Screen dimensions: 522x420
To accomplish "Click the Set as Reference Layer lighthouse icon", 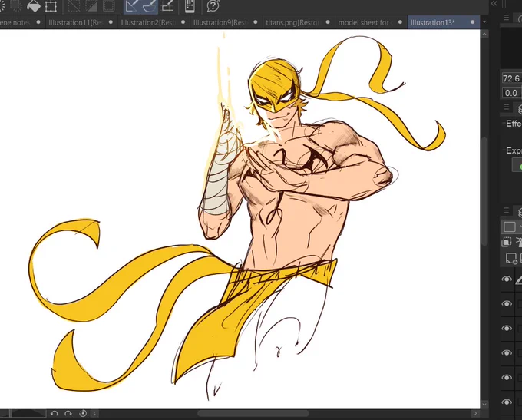I will pyautogui.click(x=519, y=242).
